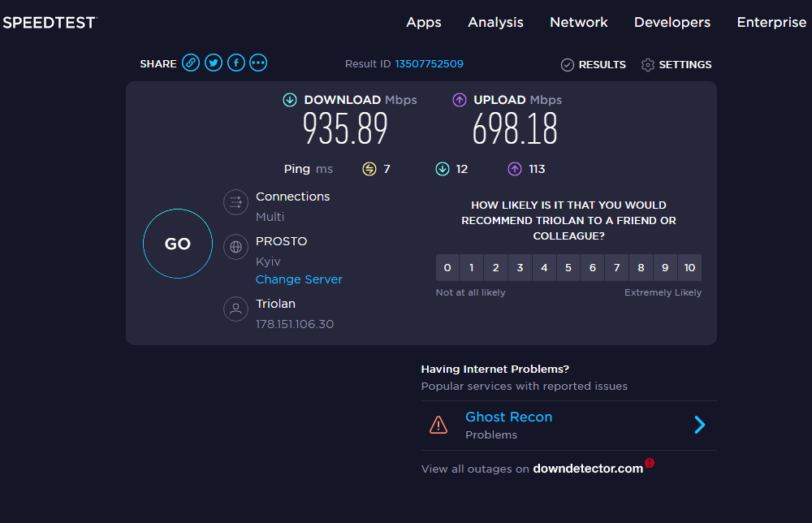Image resolution: width=812 pixels, height=523 pixels.
Task: Click the 113 upload ping value
Action: pos(537,170)
